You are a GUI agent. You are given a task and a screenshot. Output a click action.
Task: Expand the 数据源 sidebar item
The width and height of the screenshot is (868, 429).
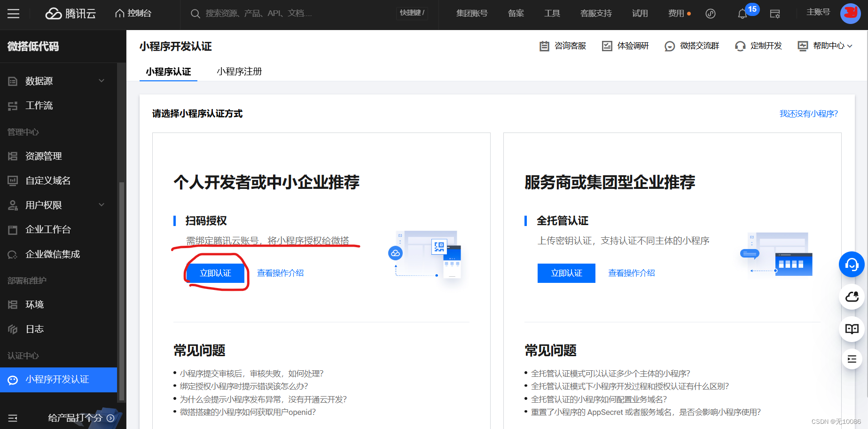[x=58, y=81]
